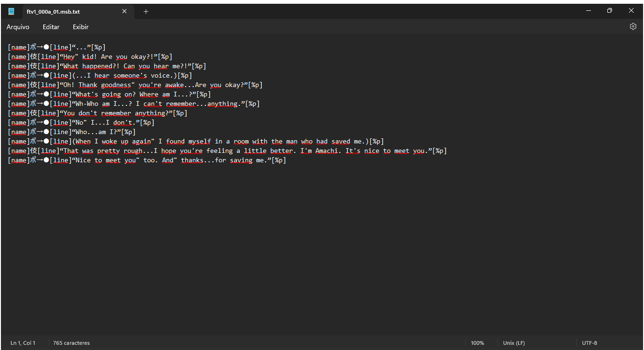This screenshot has width=644, height=350.
Task: Open the 100% zoom level indicator
Action: point(477,343)
